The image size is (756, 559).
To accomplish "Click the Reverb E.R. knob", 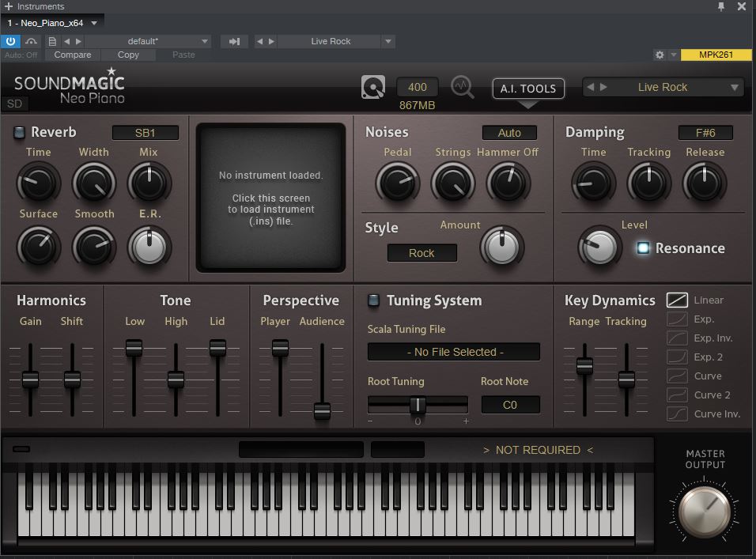I will click(149, 247).
